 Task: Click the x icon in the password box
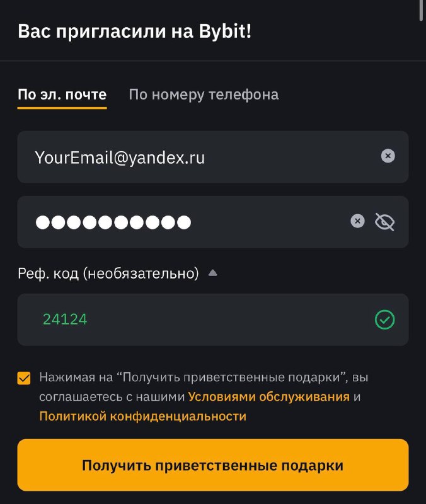(357, 220)
